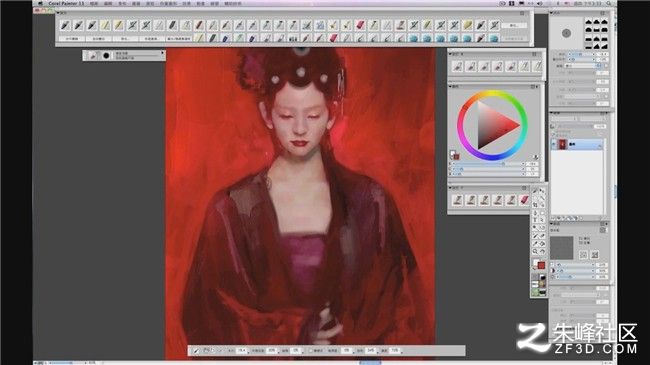Pick the last blue blob brush in second row
This screenshot has height=365, width=650.
tap(494, 39)
